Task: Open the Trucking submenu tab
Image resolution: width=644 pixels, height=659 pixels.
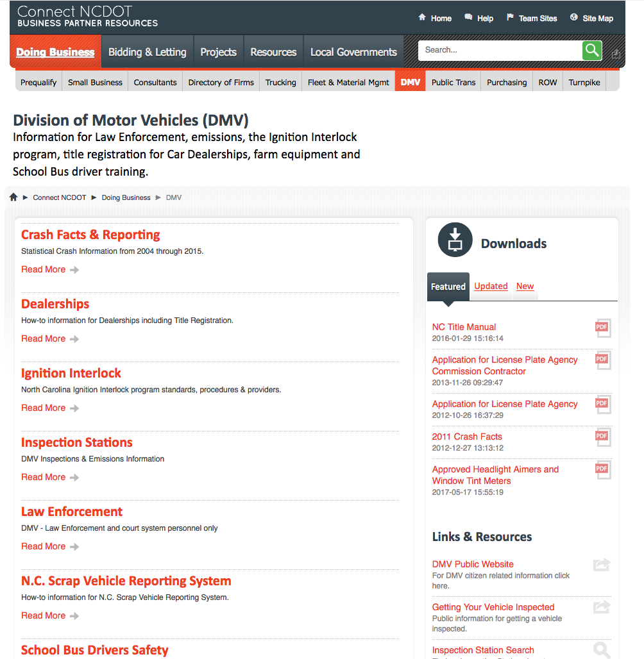Action: coord(280,82)
